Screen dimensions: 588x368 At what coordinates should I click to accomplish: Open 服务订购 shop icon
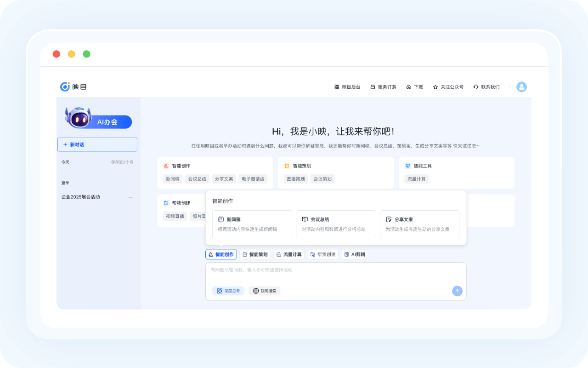click(x=373, y=87)
